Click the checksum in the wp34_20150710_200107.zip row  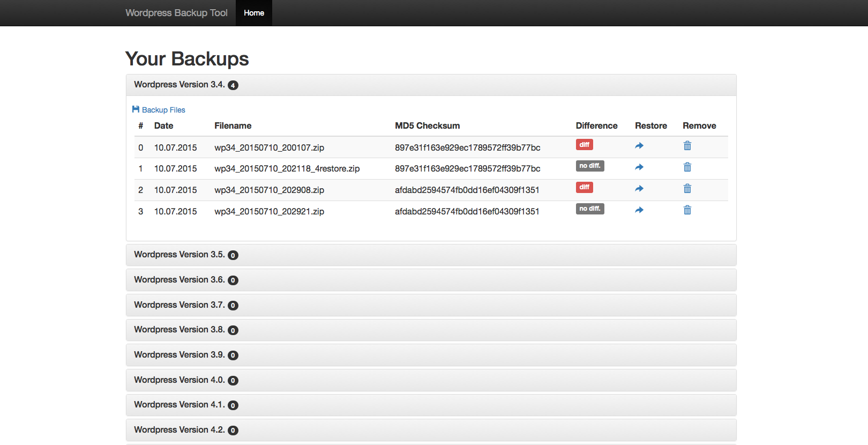(x=468, y=147)
